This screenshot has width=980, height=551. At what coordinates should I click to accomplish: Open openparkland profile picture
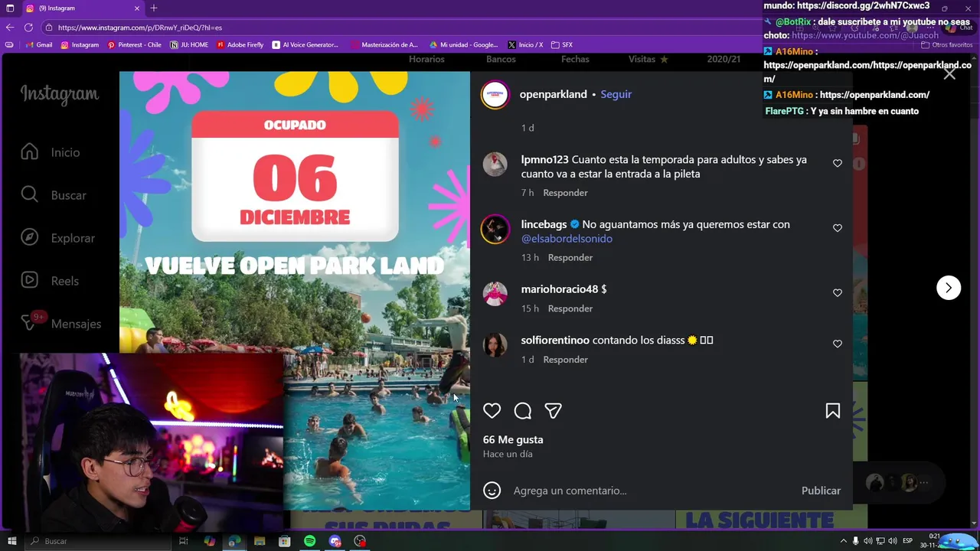click(495, 95)
